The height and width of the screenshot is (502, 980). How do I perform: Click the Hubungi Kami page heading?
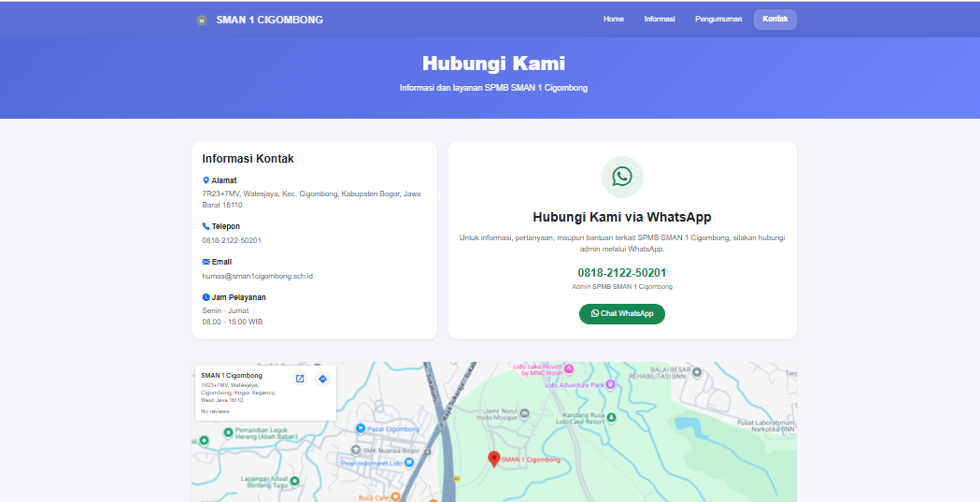click(493, 64)
